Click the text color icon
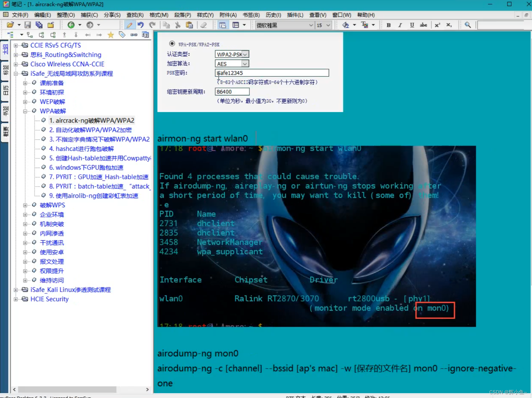Image resolution: width=532 pixels, height=398 pixels. 364,25
